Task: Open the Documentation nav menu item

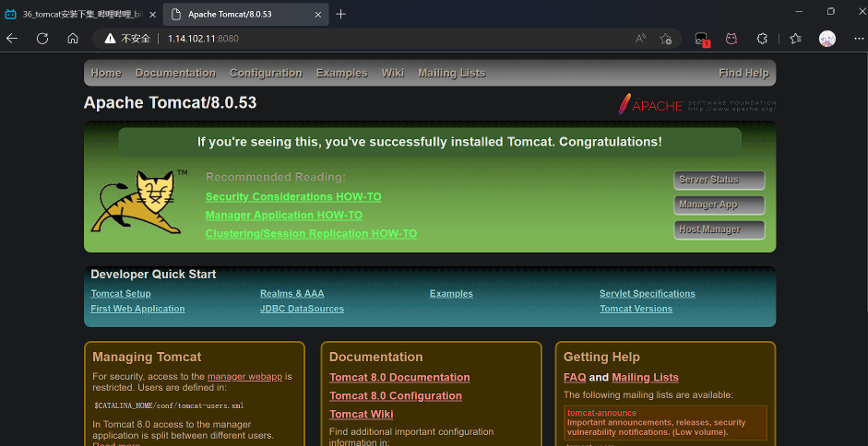Action: click(175, 73)
